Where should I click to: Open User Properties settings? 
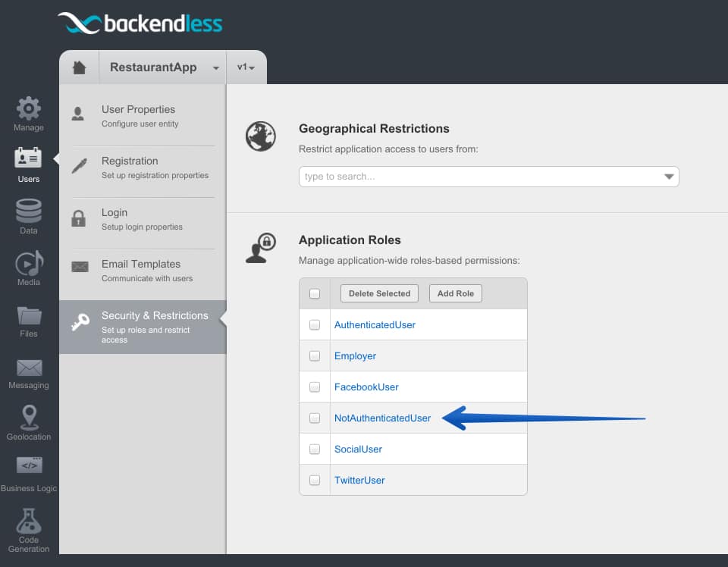[143, 116]
